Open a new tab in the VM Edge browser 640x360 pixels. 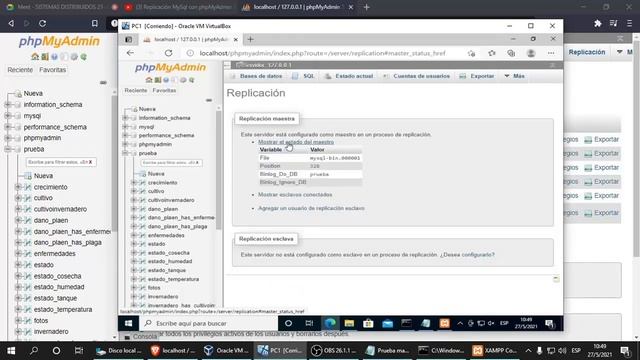[250, 39]
